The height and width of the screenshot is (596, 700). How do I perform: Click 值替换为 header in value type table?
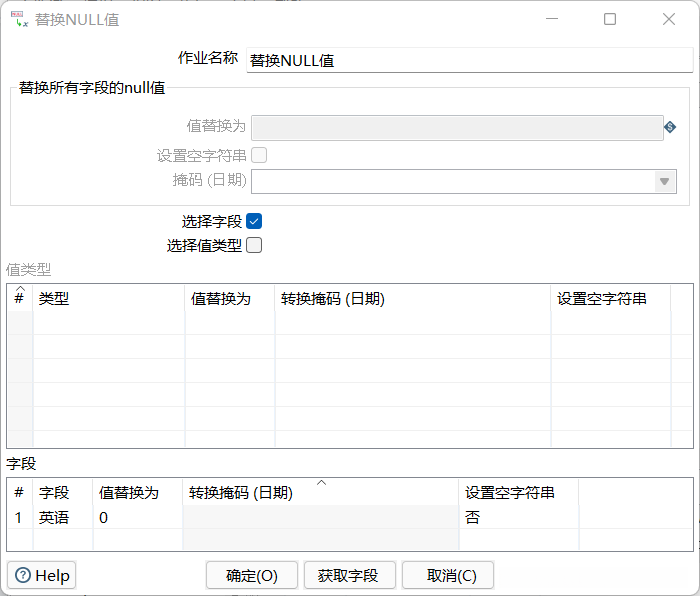pos(230,298)
